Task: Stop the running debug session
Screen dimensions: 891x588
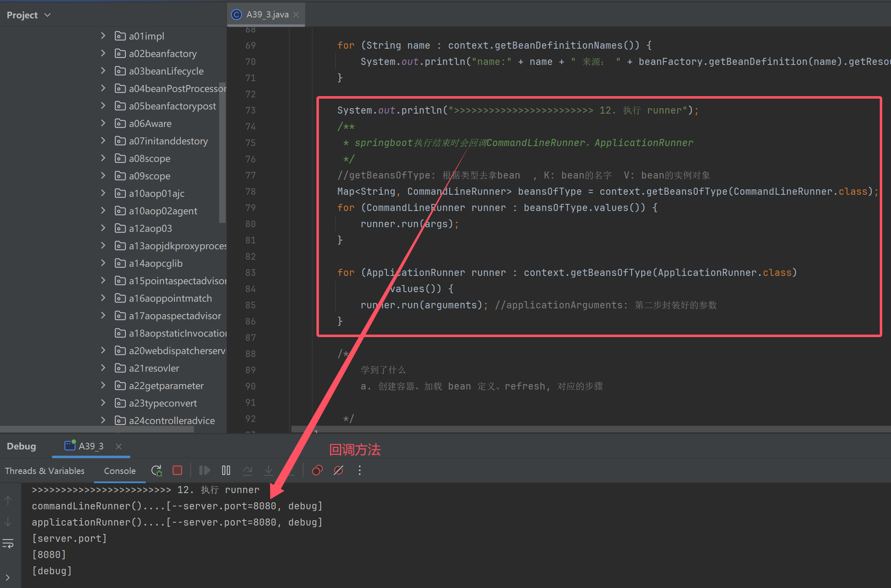Action: (177, 470)
